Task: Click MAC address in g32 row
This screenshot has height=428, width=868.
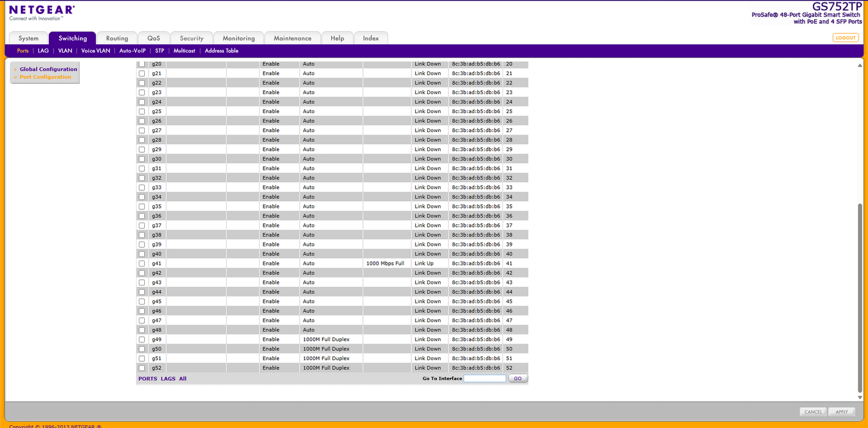Action: tap(476, 178)
